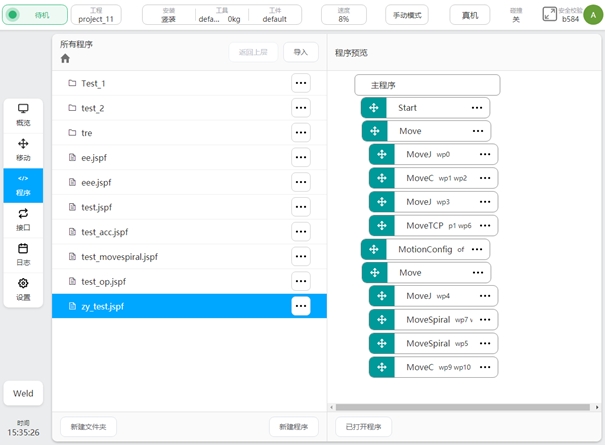Toggle the 真机 real machine mode
Viewport: 605px width, 445px height.
469,15
